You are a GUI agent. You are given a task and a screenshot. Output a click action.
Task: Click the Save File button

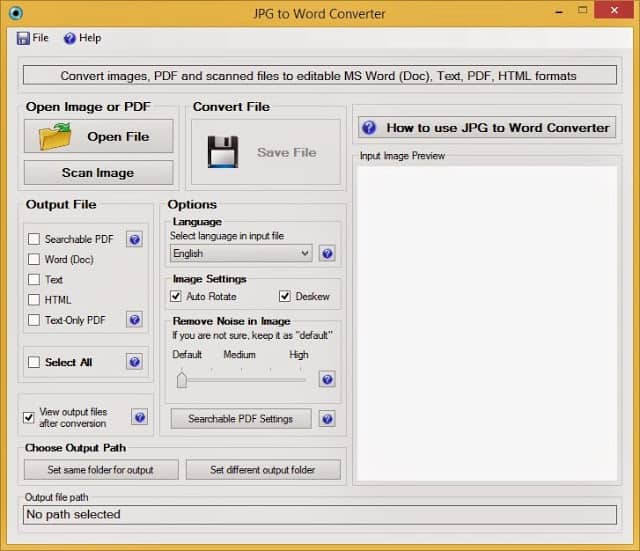266,152
